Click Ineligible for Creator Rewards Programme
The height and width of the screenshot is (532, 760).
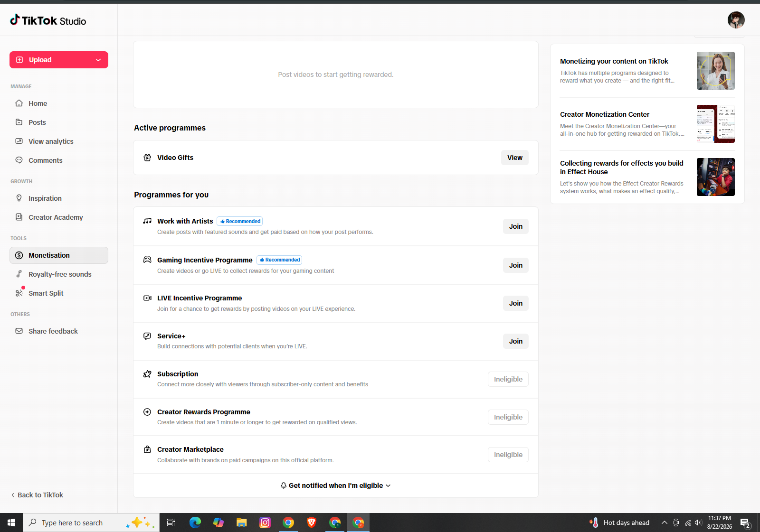(x=508, y=417)
